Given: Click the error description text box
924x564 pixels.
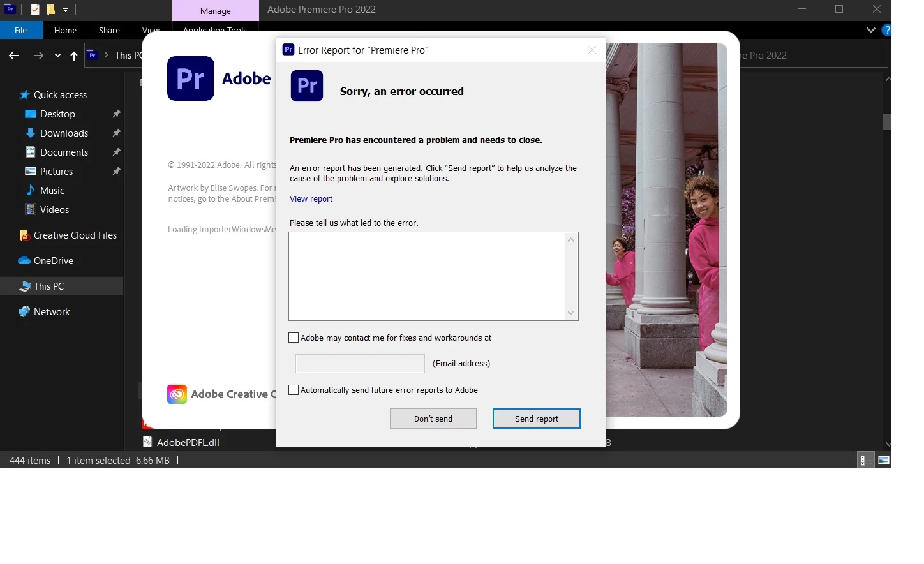Looking at the screenshot, I should [427, 276].
